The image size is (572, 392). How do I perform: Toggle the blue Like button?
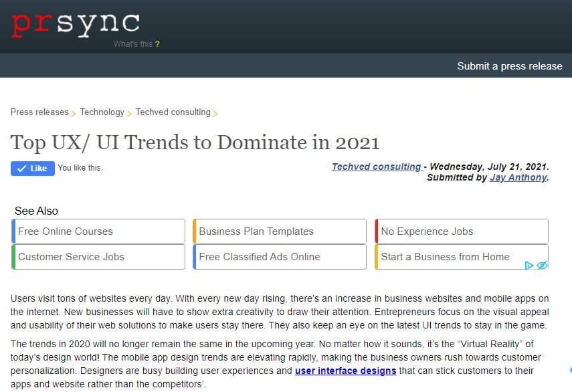coord(32,169)
